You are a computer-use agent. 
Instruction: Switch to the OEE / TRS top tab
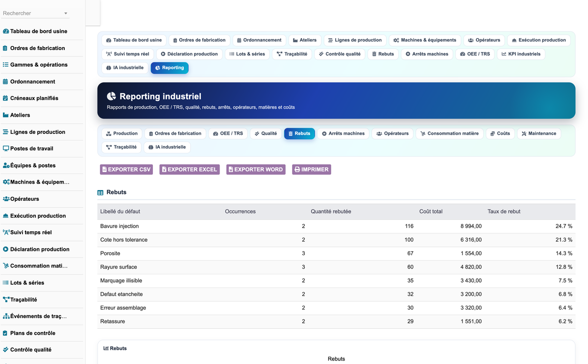(475, 54)
